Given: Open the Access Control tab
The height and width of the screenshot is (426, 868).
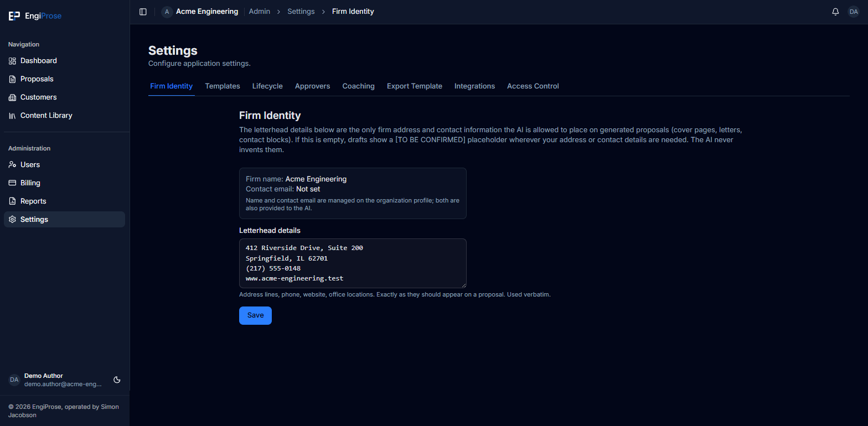Looking at the screenshot, I should (533, 86).
